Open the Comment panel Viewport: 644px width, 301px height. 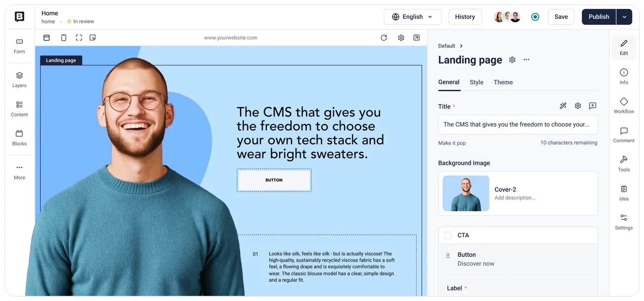click(x=624, y=134)
